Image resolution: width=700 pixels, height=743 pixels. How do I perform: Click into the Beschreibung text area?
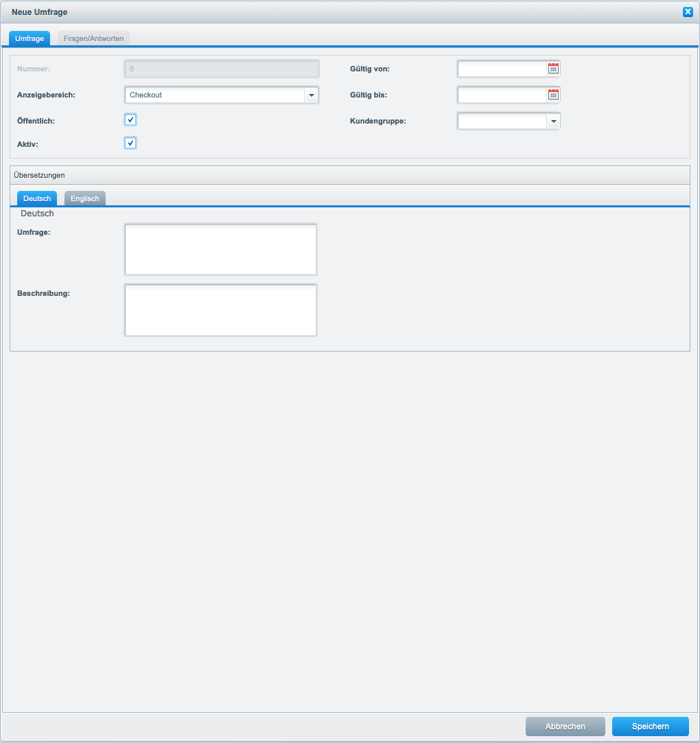220,310
